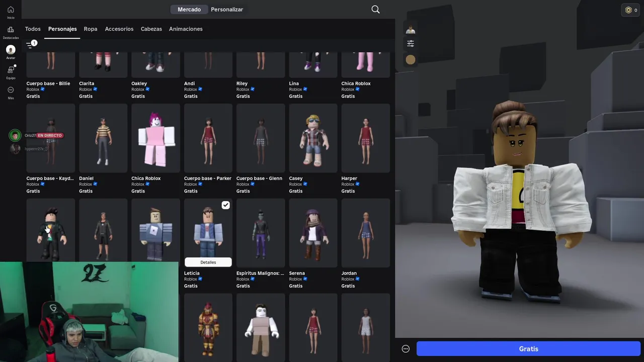
Task: Click Roblox creator link under Daniel
Action: pyautogui.click(x=86, y=185)
